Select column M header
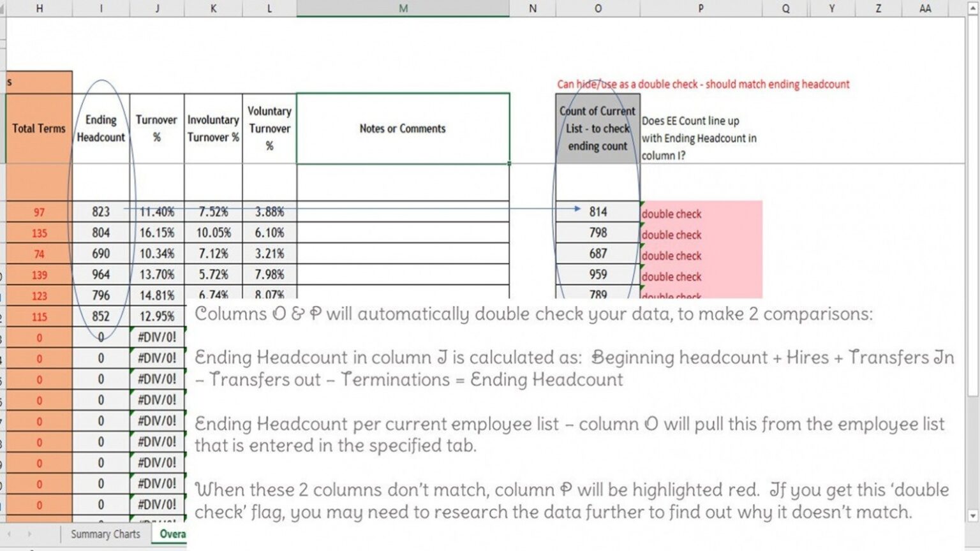This screenshot has height=551, width=980. coord(403,9)
